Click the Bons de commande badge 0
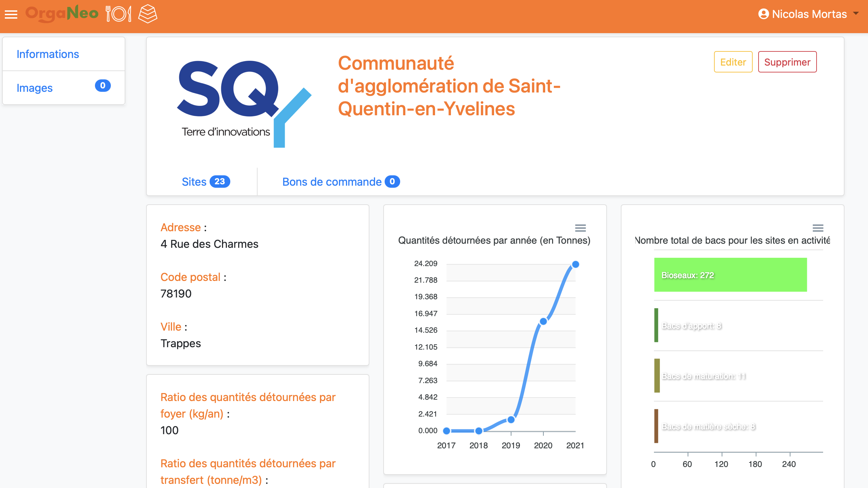The height and width of the screenshot is (488, 868). [x=392, y=182]
